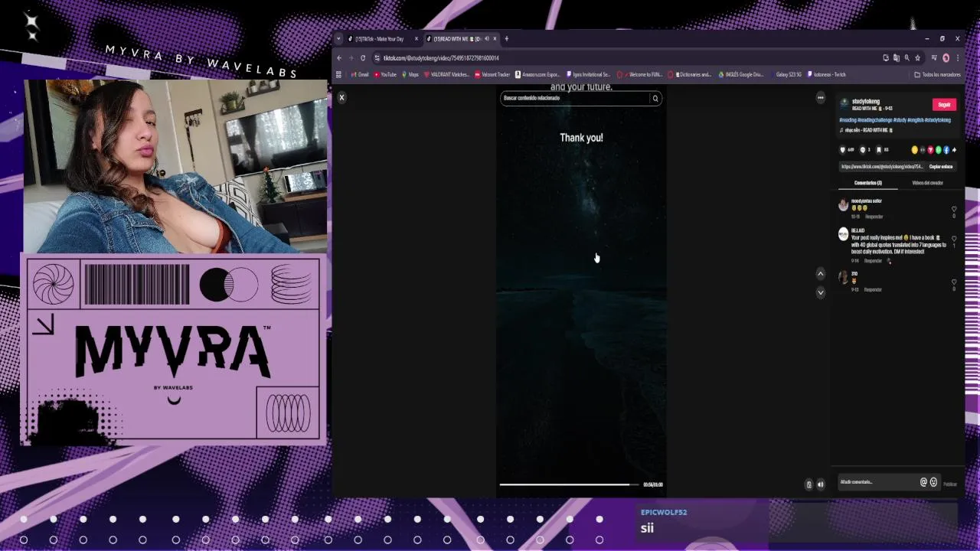Like BE.LAID's comment with the heart

click(x=954, y=239)
